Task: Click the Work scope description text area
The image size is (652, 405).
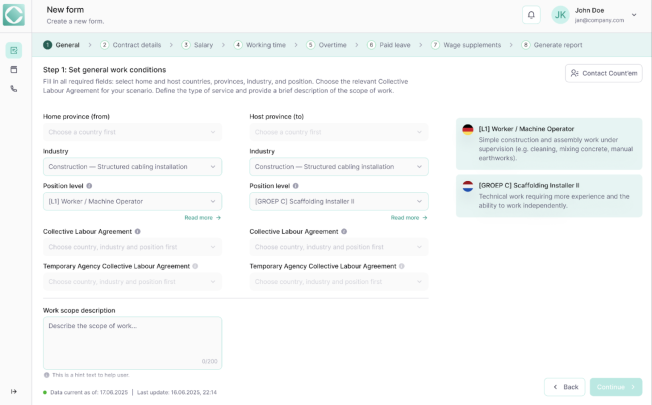Action: (x=132, y=340)
